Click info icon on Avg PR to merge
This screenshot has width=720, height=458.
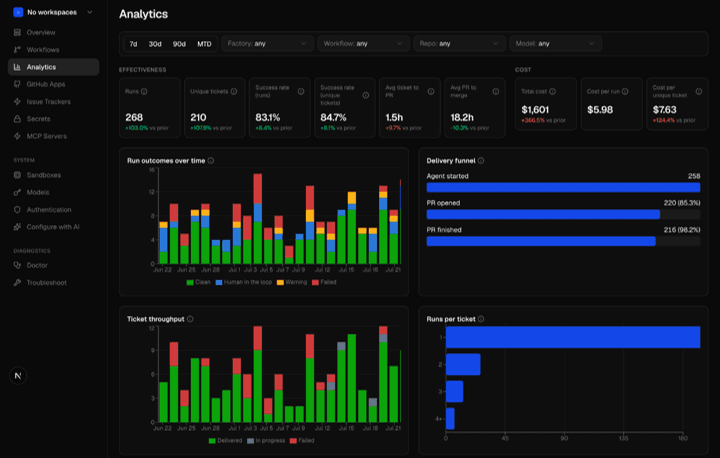(x=496, y=91)
